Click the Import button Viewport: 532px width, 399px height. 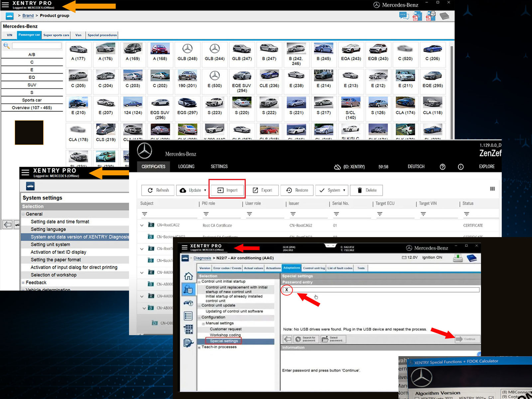coord(227,190)
